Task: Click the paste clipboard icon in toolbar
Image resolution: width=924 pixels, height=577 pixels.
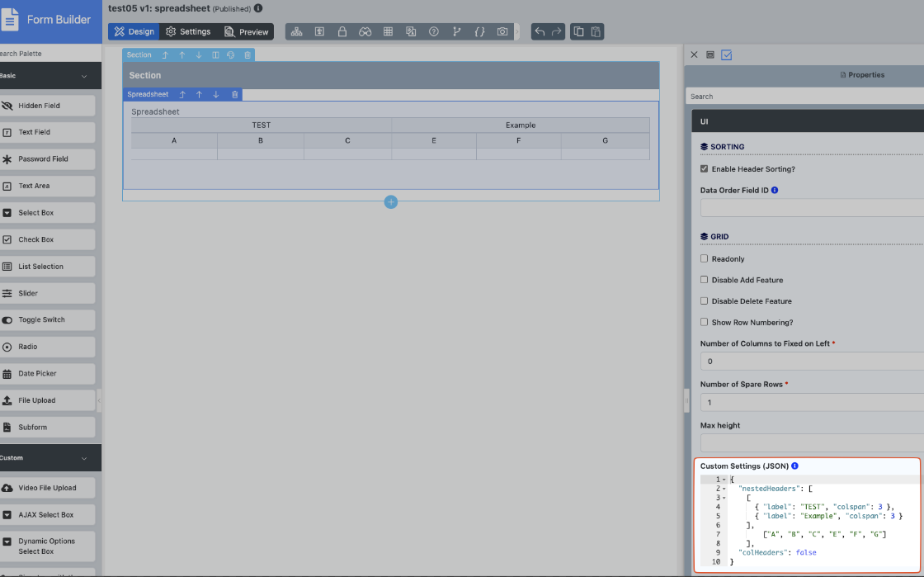Action: [596, 31]
